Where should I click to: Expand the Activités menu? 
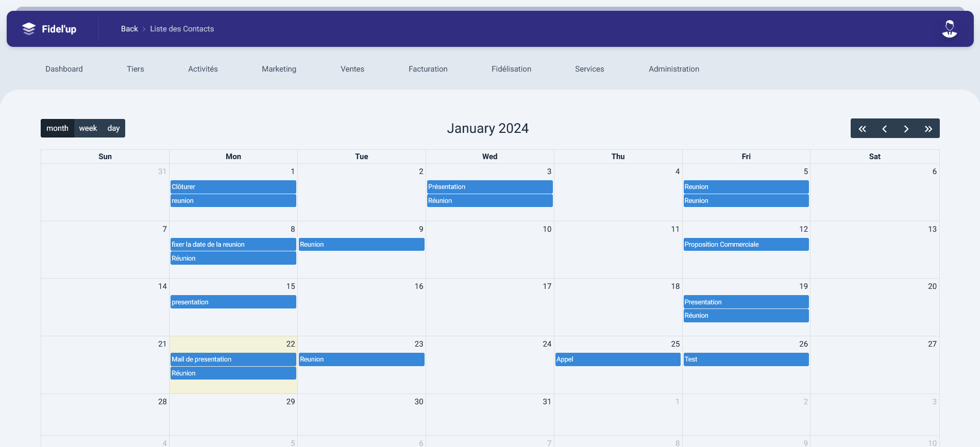(203, 69)
